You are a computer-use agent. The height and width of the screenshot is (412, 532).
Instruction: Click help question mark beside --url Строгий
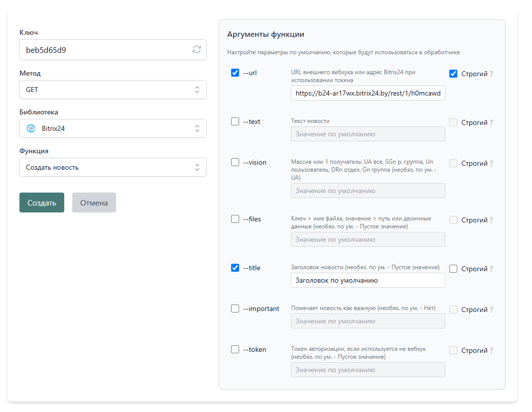point(491,74)
